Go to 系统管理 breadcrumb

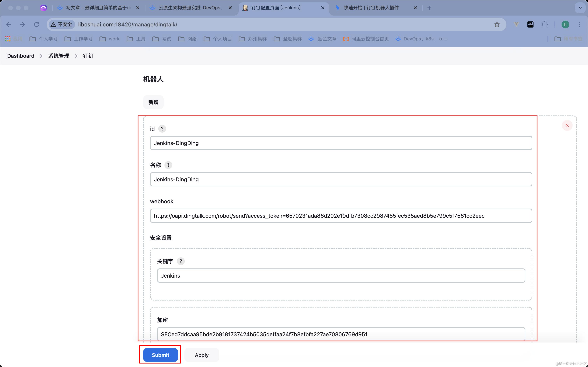[x=59, y=56]
